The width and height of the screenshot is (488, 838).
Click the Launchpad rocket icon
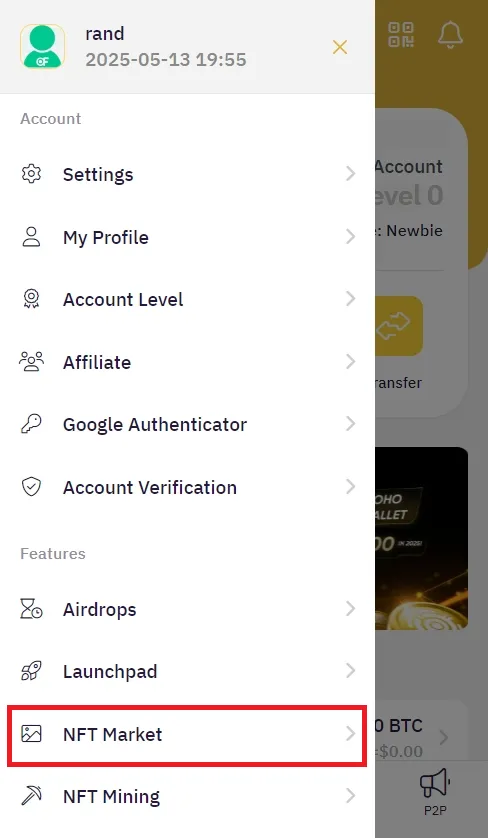pos(31,671)
